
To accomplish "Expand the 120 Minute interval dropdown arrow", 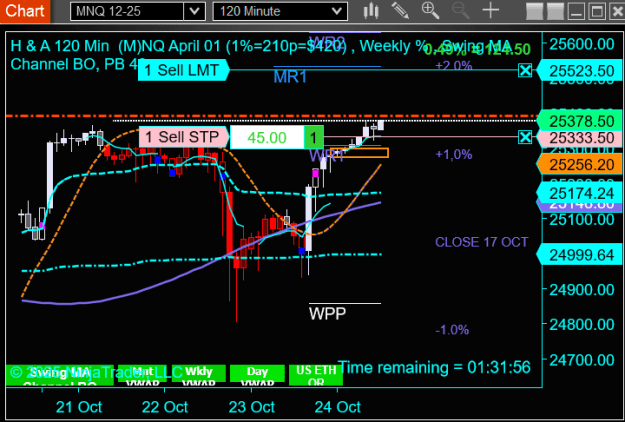I will point(337,11).
